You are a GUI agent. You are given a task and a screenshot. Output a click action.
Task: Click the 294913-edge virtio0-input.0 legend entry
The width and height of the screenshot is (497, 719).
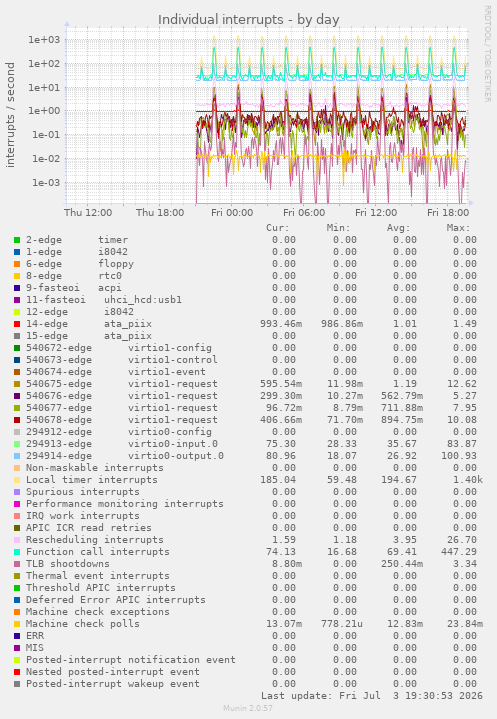[121, 444]
